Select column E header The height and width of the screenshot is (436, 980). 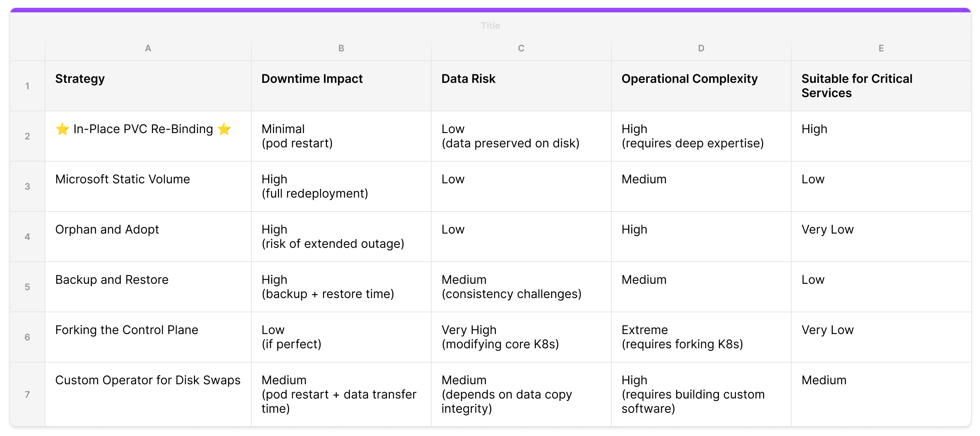point(881,48)
